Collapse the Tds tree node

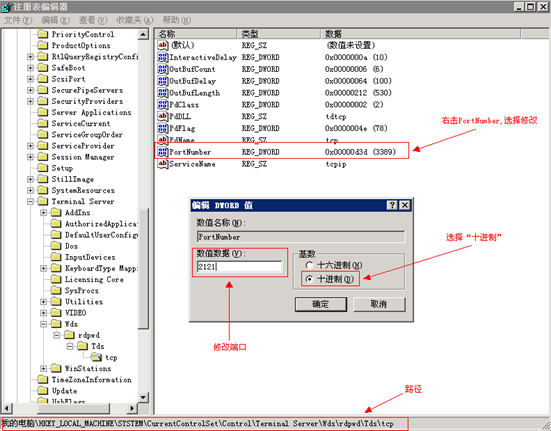pos(70,346)
